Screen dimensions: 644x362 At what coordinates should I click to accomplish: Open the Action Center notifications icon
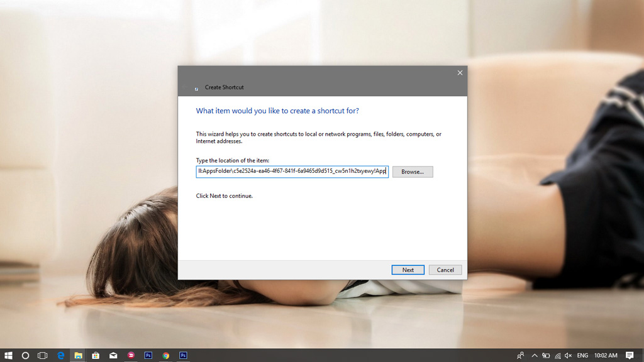click(630, 356)
